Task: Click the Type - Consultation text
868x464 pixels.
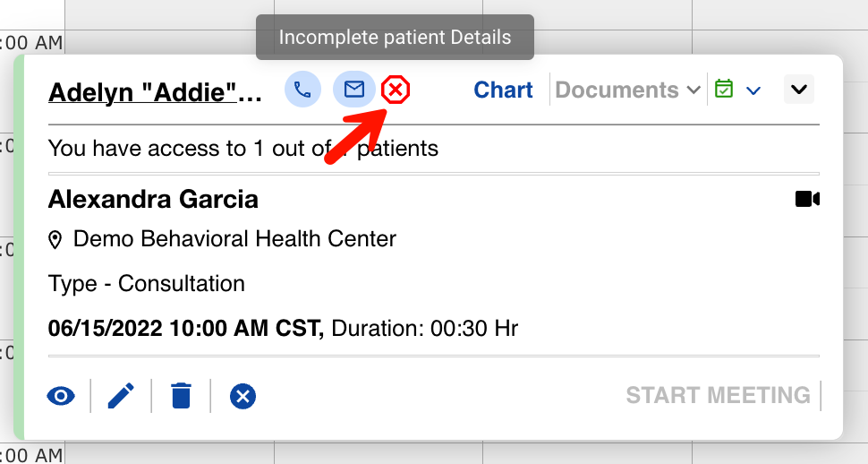Action: (147, 284)
